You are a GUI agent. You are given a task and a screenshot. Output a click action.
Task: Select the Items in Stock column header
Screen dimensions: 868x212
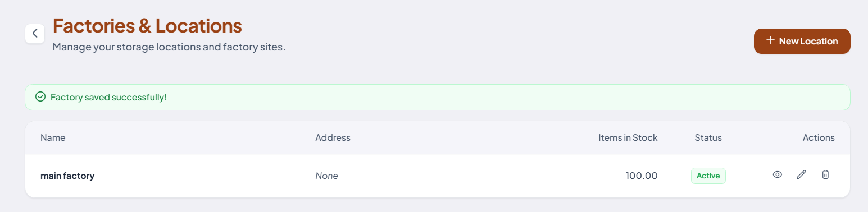tap(628, 137)
